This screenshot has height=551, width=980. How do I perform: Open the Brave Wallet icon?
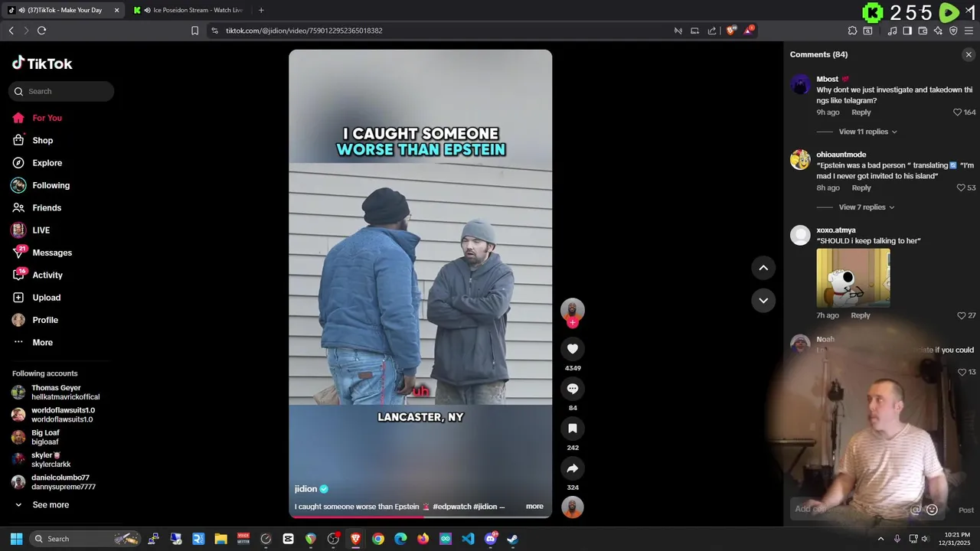click(x=923, y=31)
